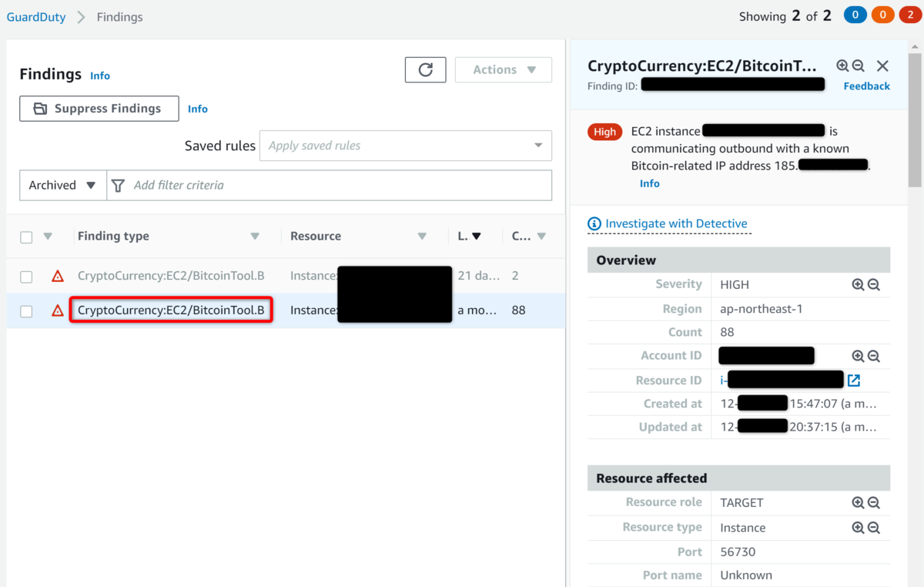
Task: Open Info link under finding description
Action: [650, 183]
